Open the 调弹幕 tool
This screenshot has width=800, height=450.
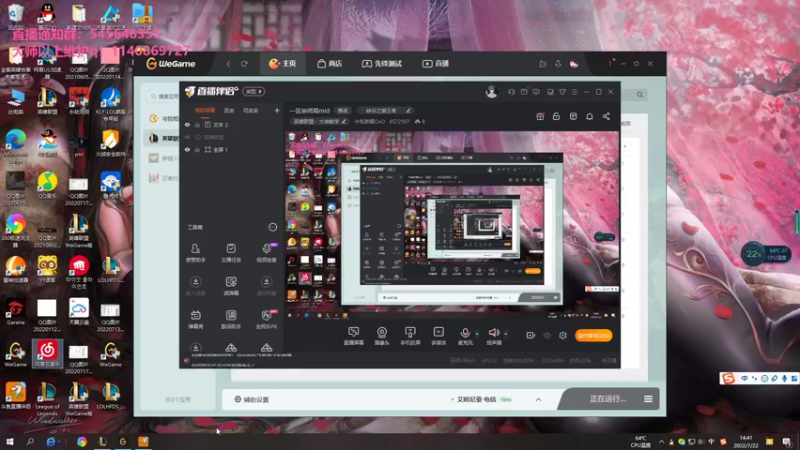pyautogui.click(x=231, y=286)
